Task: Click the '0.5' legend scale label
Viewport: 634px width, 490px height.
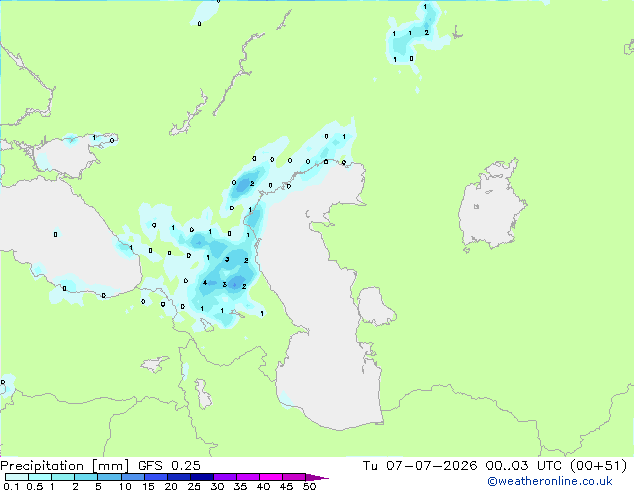Action: click(x=34, y=486)
